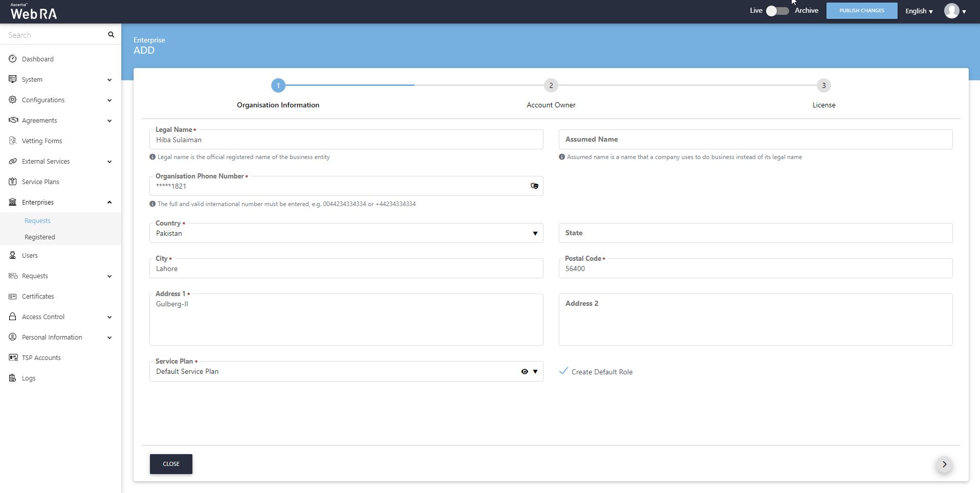View Service Plan details via eye icon
The width and height of the screenshot is (980, 493).
[525, 372]
